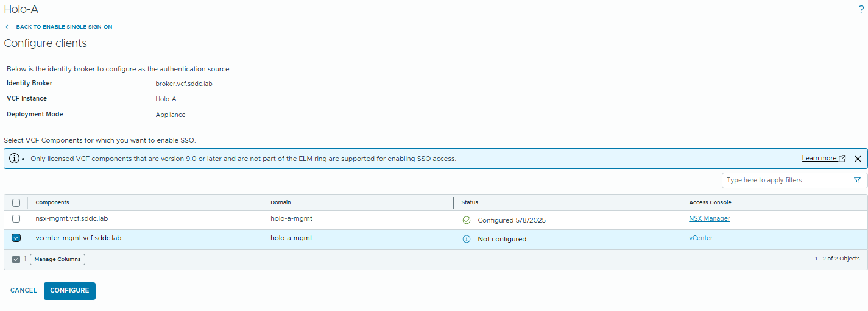Click the info icon in the banner
This screenshot has height=311, width=868.
[14, 159]
